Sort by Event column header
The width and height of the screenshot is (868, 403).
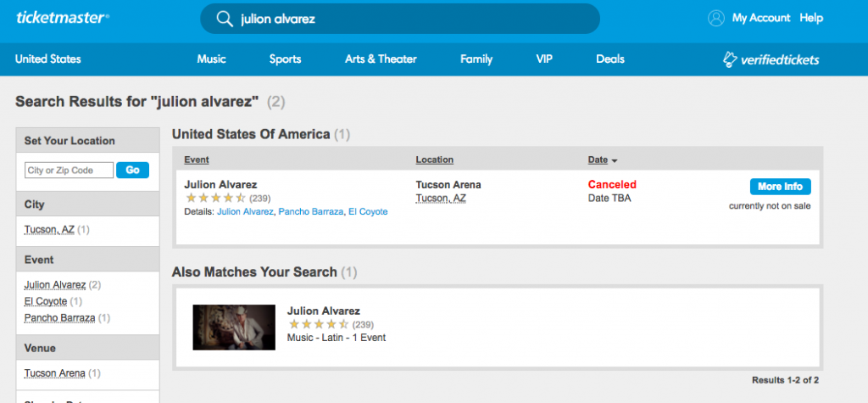point(197,160)
